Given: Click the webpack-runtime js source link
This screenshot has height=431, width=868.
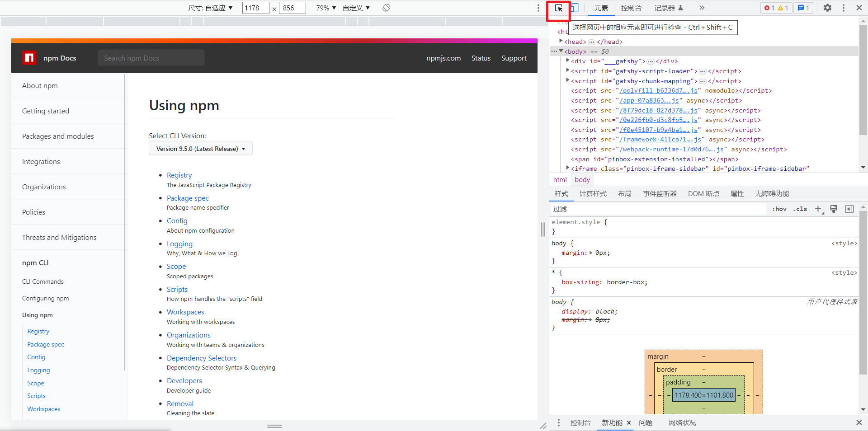Looking at the screenshot, I should (671, 149).
